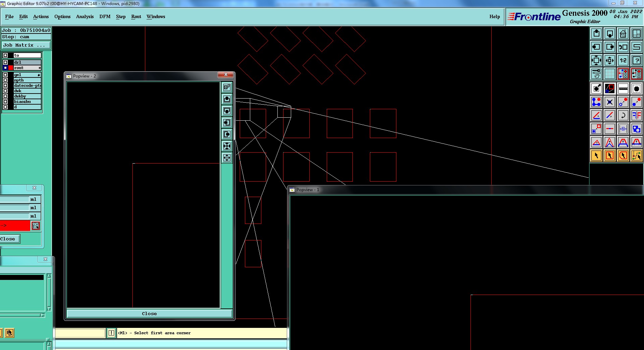This screenshot has height=350, width=644.
Task: Toggle the checkbox for layer 'rout'
Action: [x=5, y=68]
